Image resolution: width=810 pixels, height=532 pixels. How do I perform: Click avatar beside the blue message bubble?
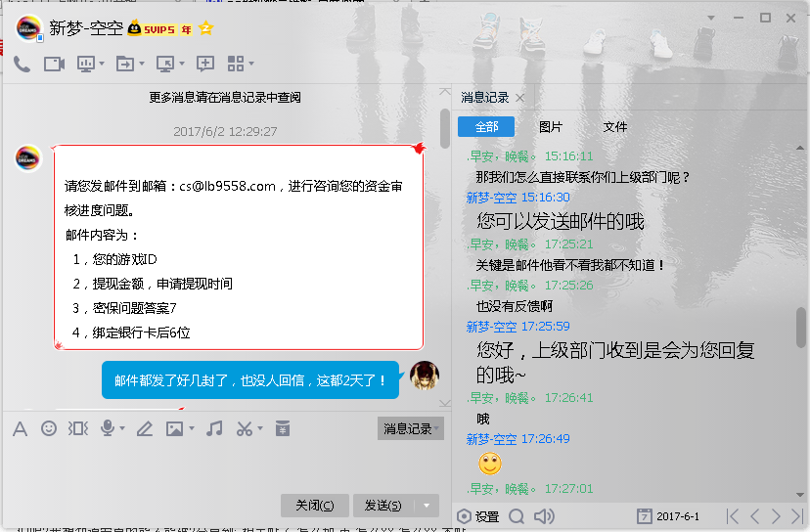click(x=425, y=376)
